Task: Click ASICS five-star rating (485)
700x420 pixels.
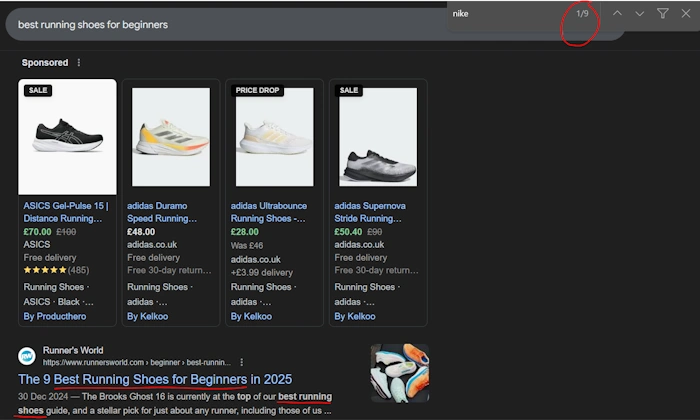Action: click(56, 270)
